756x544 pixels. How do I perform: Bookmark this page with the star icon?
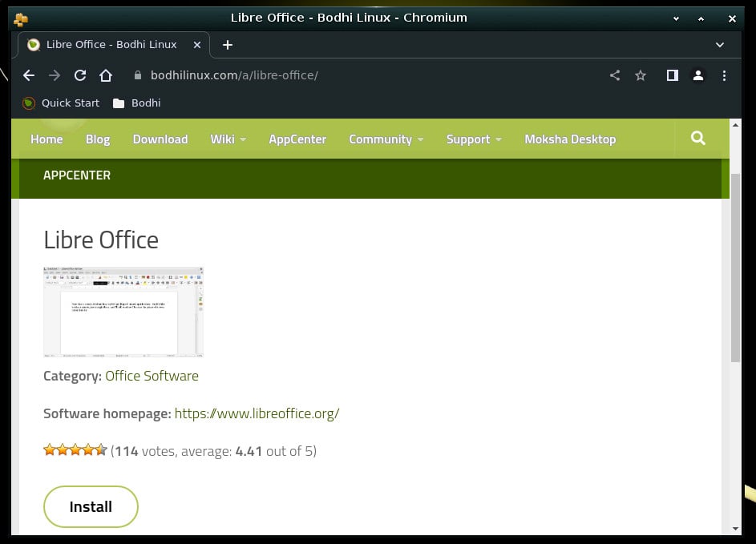[641, 75]
